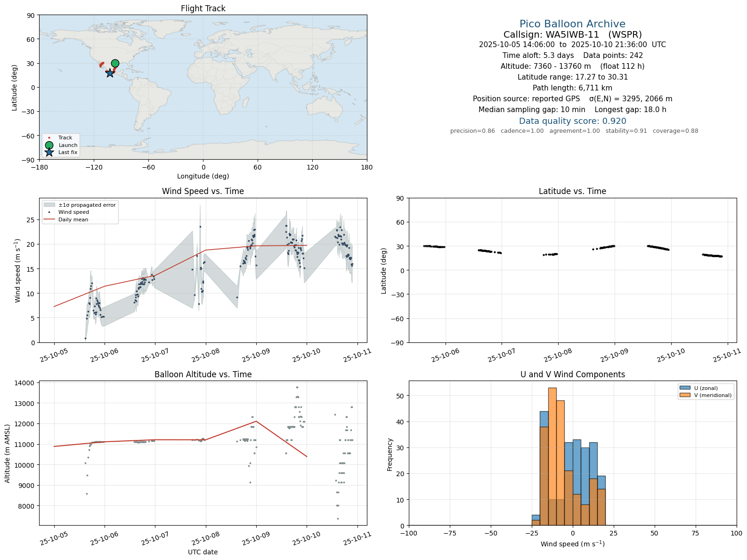The image size is (747, 560).
Task: Click the red Daily mean legend line sample
Action: click(49, 219)
